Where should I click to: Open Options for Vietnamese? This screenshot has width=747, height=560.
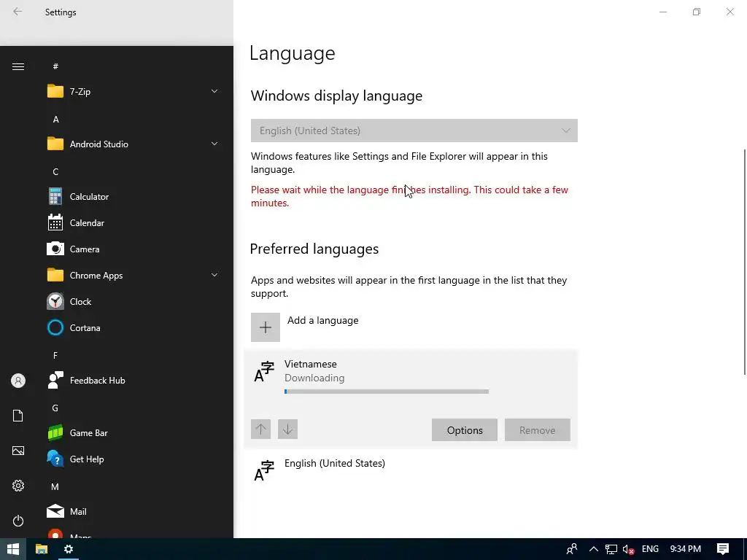point(465,430)
